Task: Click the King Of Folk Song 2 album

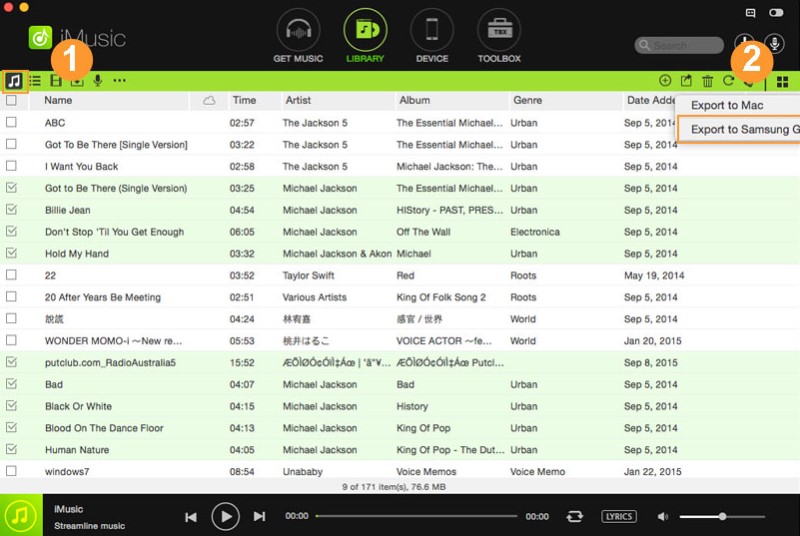Action: tap(441, 297)
